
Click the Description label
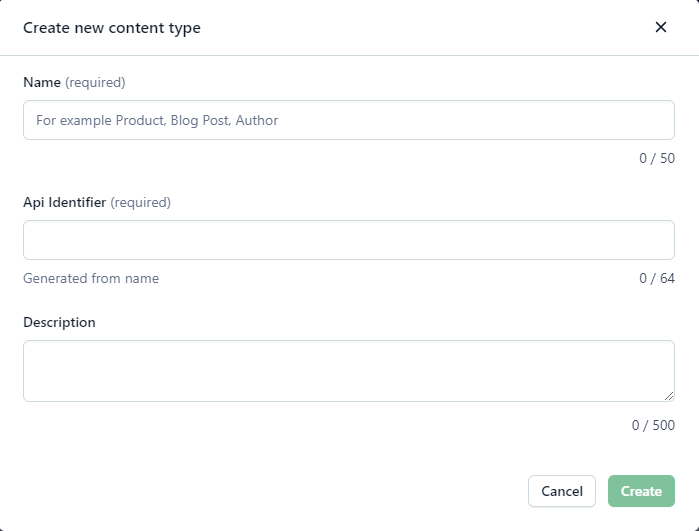(59, 322)
